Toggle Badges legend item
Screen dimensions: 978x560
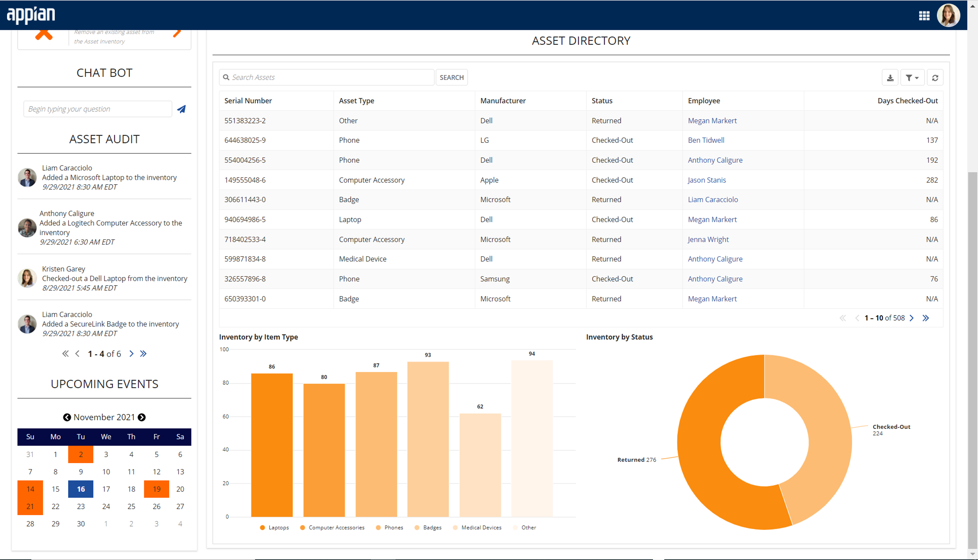tap(428, 528)
